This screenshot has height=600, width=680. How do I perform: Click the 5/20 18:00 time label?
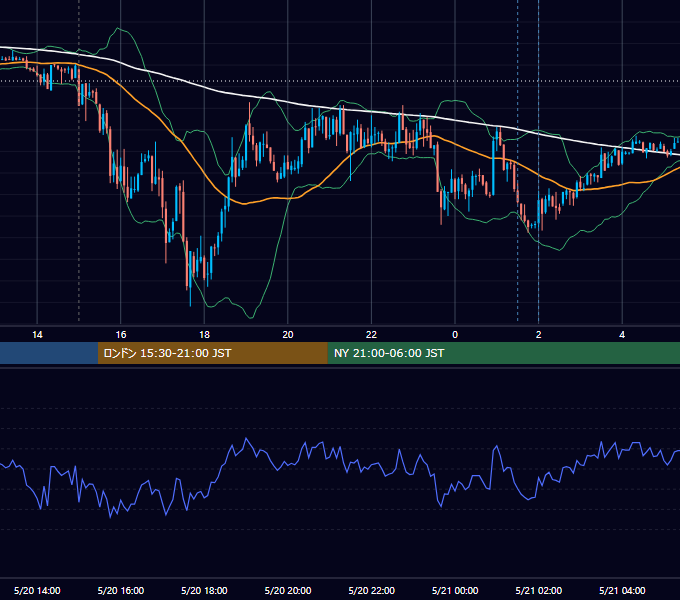(204, 590)
